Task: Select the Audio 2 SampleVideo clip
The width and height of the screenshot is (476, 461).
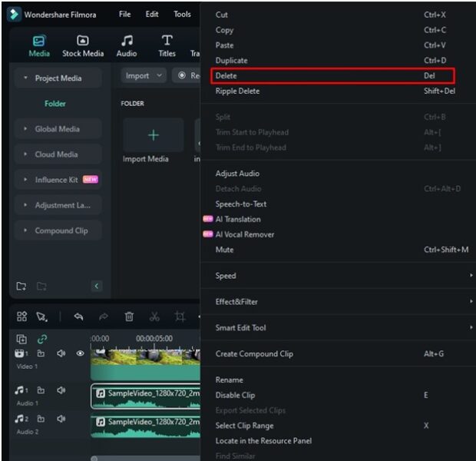Action: [146, 426]
